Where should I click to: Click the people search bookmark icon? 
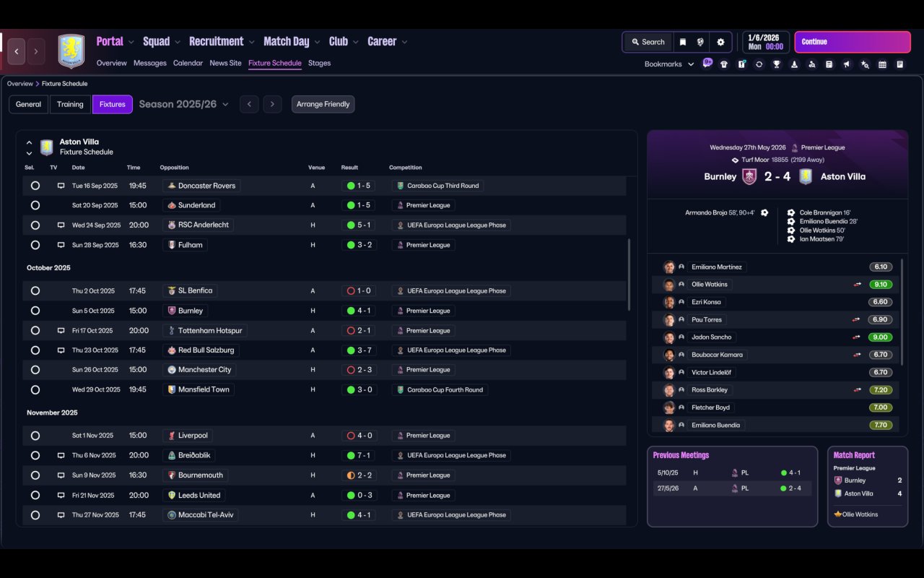[x=811, y=64]
